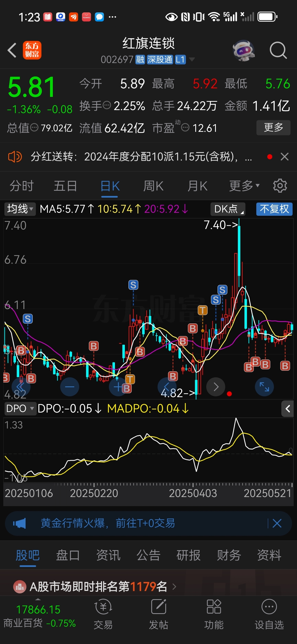Open the 资料 tab

pyautogui.click(x=269, y=555)
